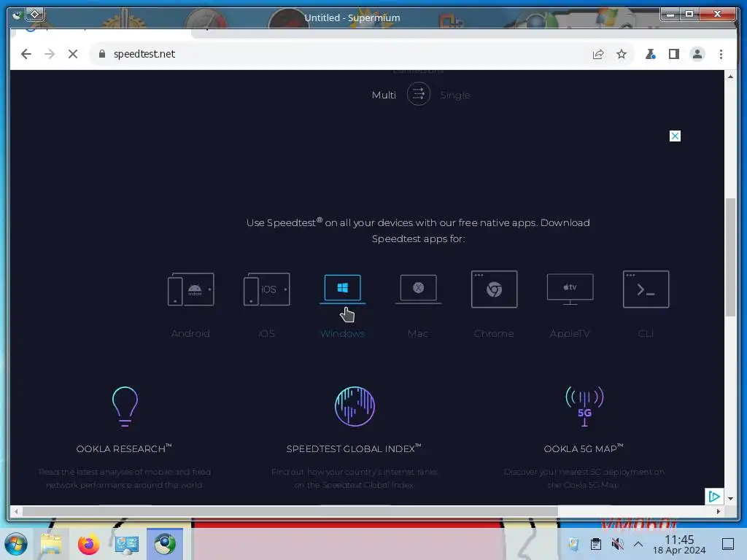747x560 pixels.
Task: Click the scroll down arrow
Action: (730, 499)
